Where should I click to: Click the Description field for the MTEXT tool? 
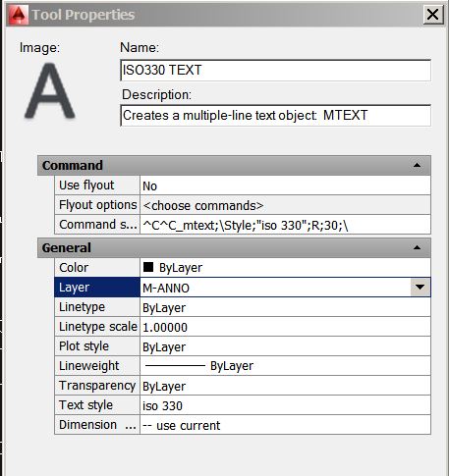(x=275, y=116)
